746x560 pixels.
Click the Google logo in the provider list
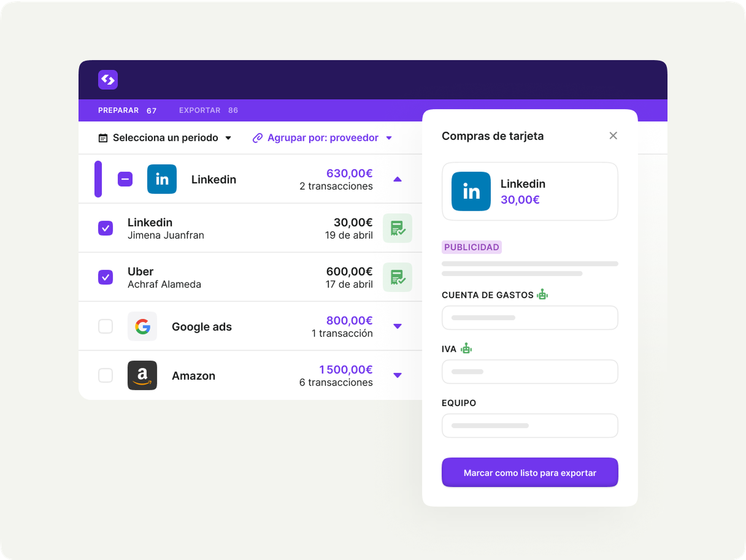tap(142, 326)
